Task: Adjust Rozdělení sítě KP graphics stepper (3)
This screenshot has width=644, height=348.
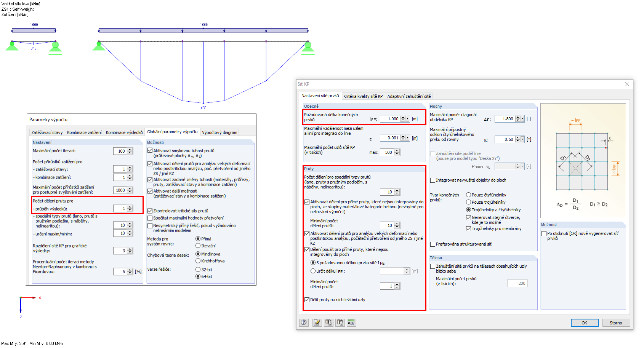Action: (x=130, y=251)
